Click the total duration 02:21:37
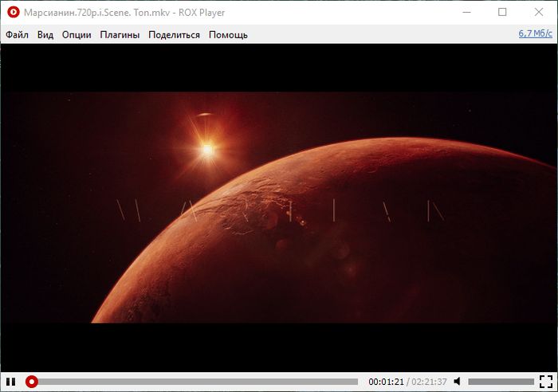The image size is (558, 392). [x=430, y=382]
